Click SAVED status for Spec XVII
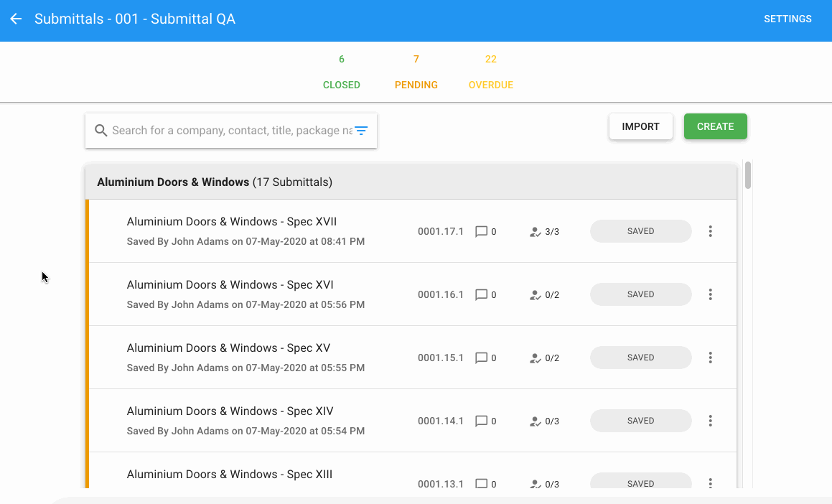 click(x=641, y=231)
